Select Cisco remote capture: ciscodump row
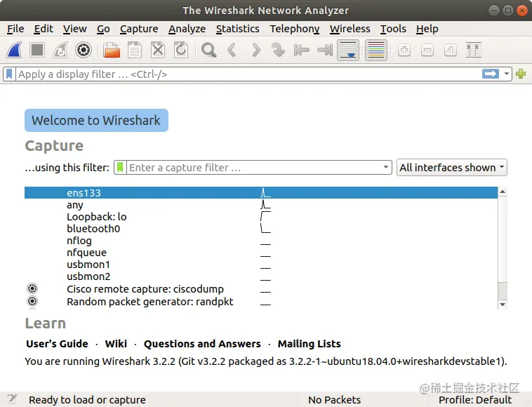 pyautogui.click(x=261, y=289)
